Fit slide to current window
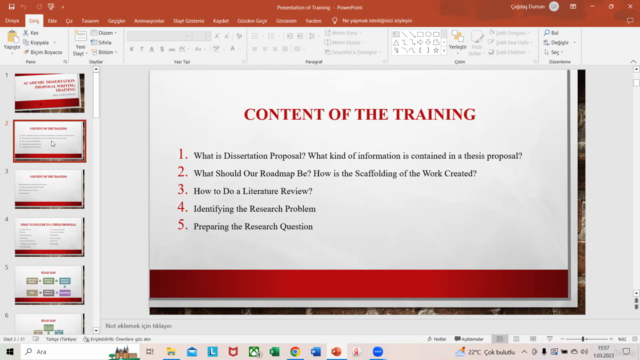Screen dimensions: 640x360 click(x=634, y=339)
